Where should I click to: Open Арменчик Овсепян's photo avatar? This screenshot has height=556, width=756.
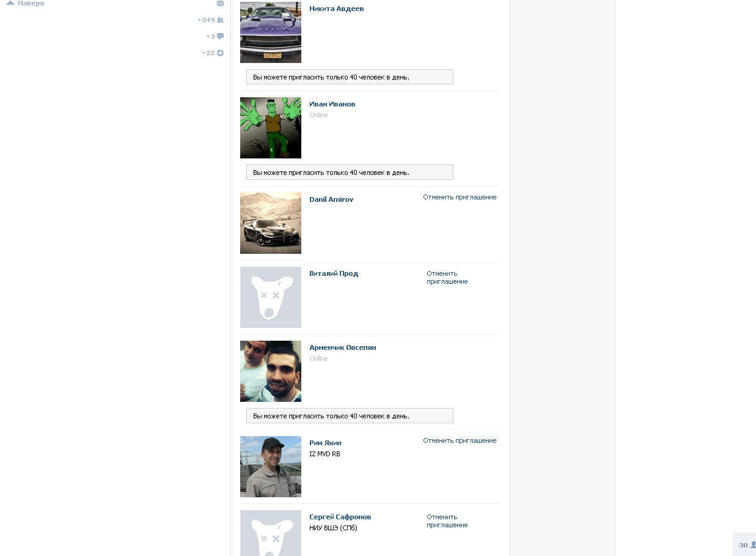[x=271, y=371]
